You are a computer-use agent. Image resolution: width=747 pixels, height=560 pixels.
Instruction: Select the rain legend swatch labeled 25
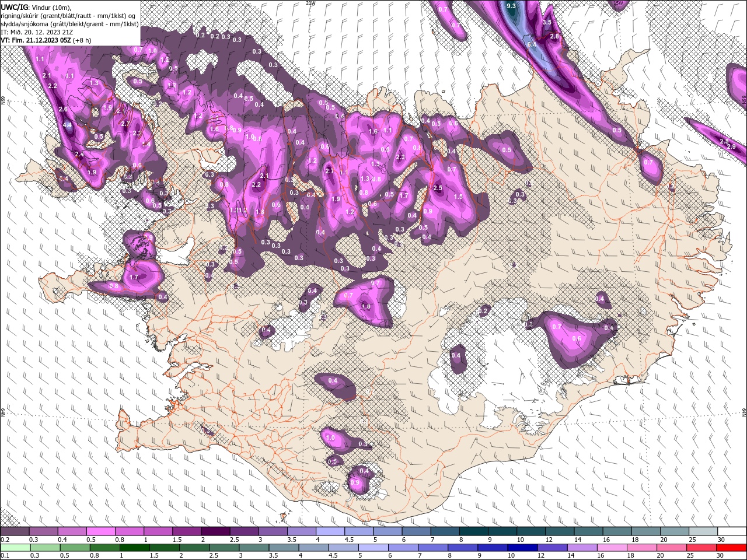[701, 547]
